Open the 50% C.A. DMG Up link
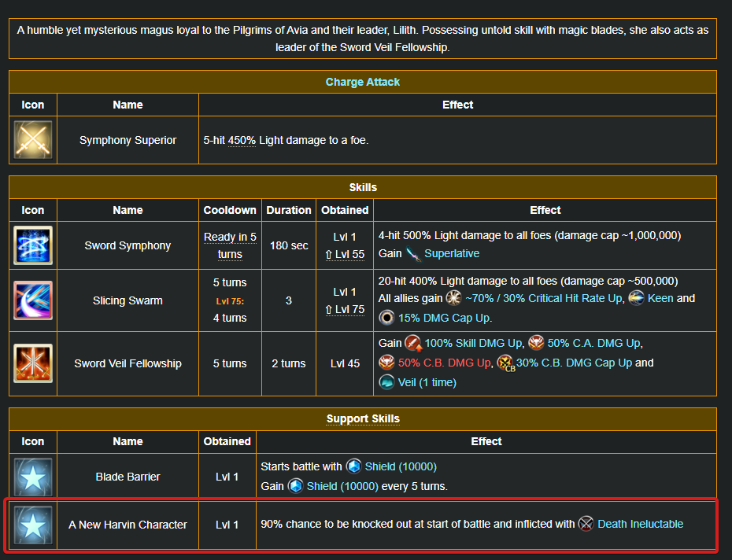Viewport: 732px width, 560px height. pyautogui.click(x=595, y=343)
